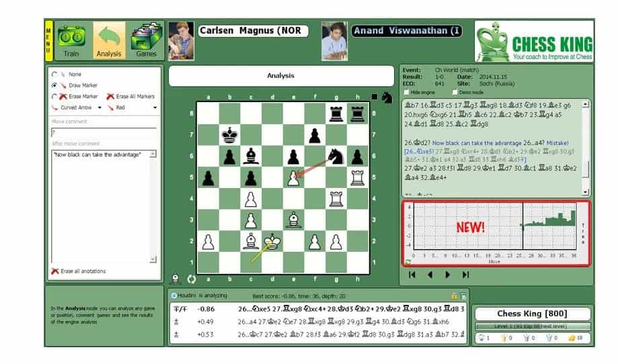Toggle the Hide engine checkbox
Screen dimensions: 620x364
406,92
